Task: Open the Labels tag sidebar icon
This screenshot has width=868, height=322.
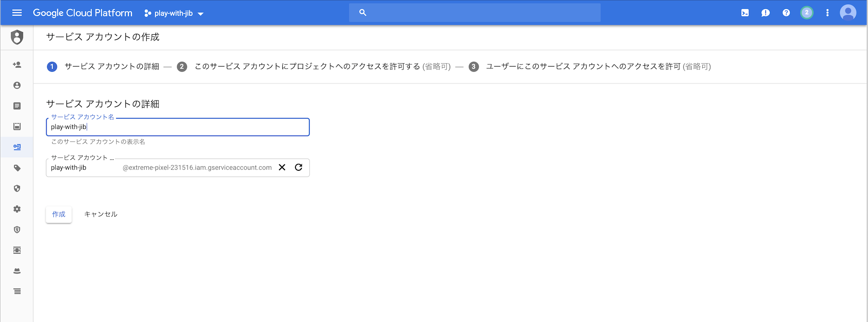Action: click(x=17, y=168)
